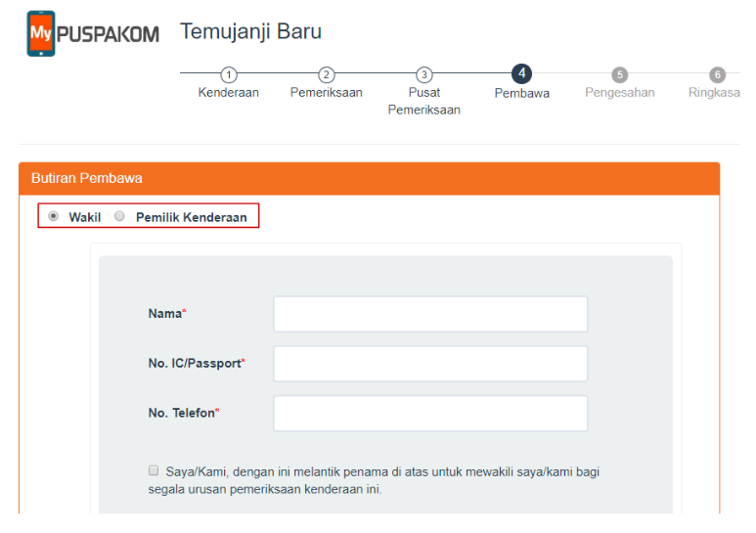The height and width of the screenshot is (533, 756).
Task: Click the Temujanji Baru page heading
Action: tap(250, 31)
